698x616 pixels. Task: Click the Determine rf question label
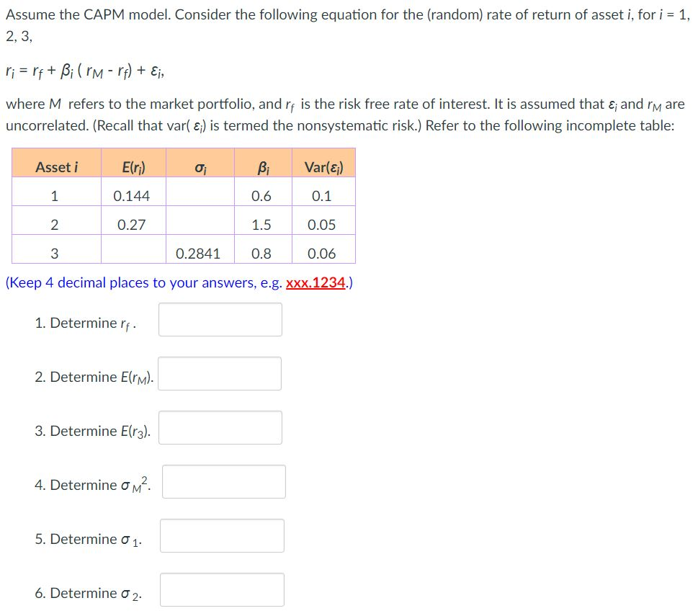(x=83, y=321)
